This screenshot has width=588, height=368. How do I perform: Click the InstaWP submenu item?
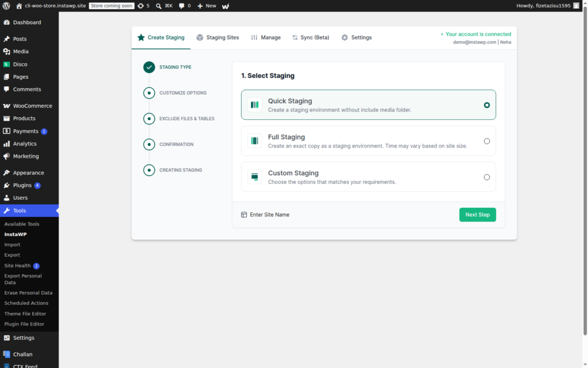point(16,234)
